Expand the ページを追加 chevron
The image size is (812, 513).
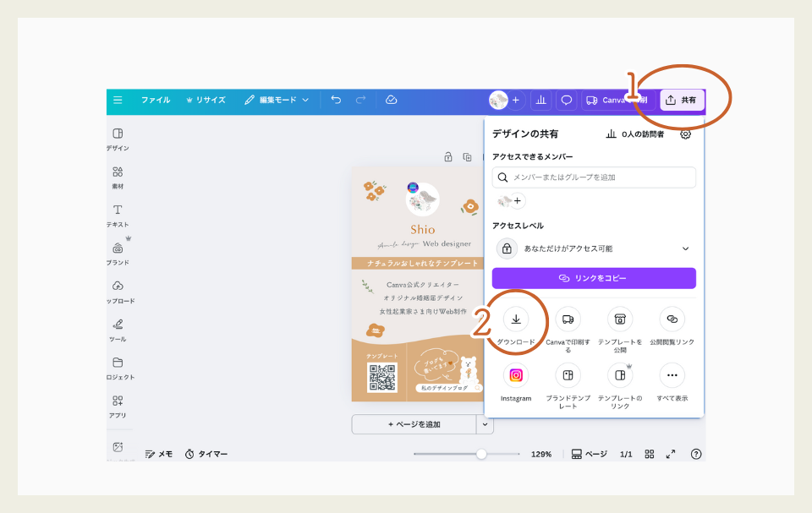point(486,423)
